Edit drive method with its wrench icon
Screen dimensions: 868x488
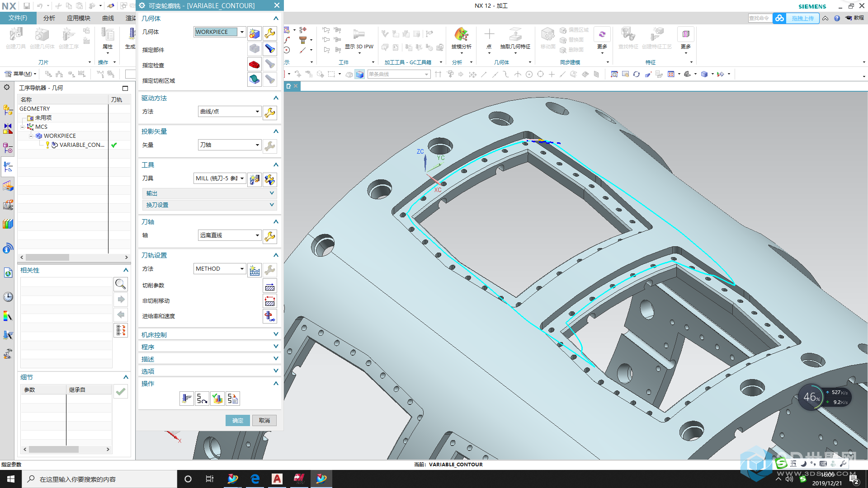pos(270,113)
